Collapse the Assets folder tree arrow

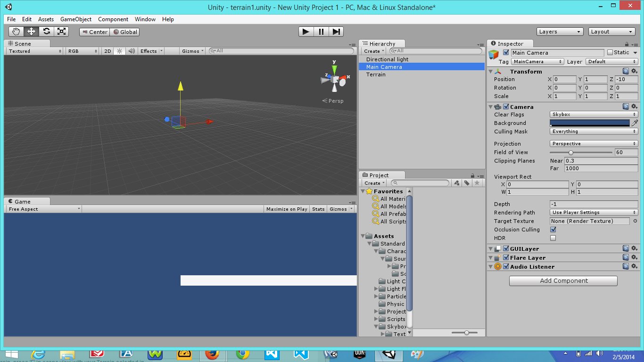363,236
